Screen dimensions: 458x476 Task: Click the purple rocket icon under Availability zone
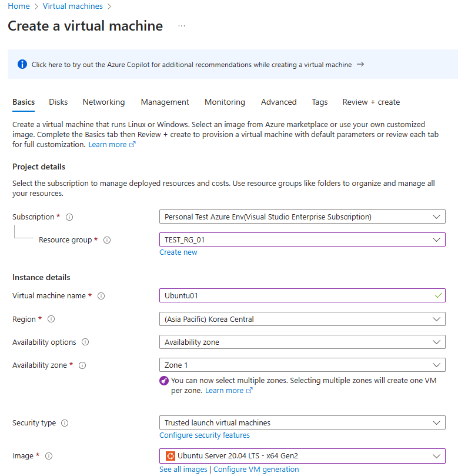tap(164, 381)
